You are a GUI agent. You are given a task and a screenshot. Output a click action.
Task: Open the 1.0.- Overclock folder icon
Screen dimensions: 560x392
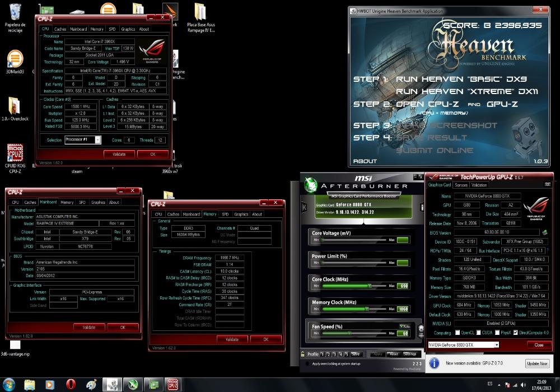[15, 109]
